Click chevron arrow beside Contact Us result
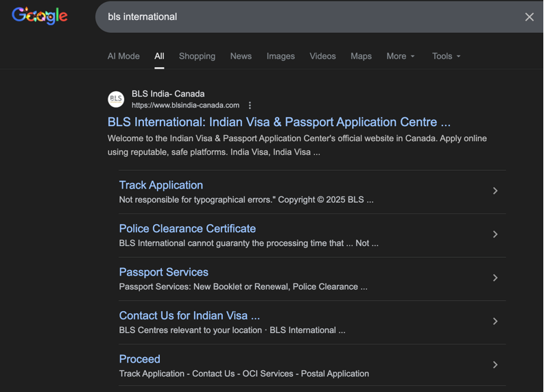544x392 pixels. (495, 321)
